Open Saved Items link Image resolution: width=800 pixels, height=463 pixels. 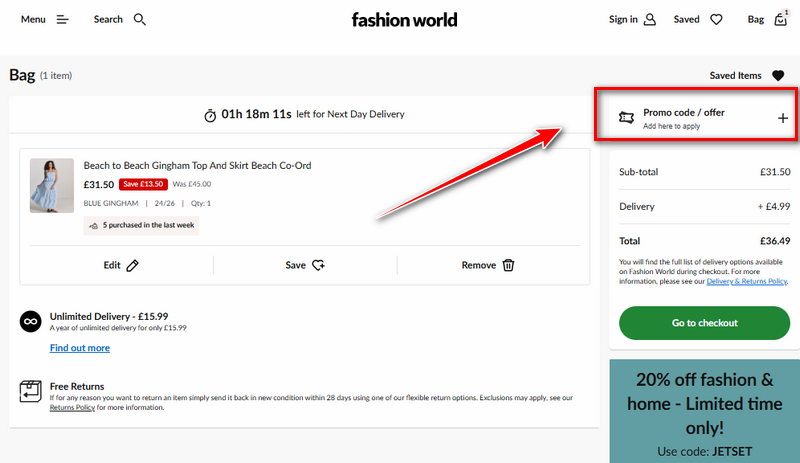pyautogui.click(x=735, y=76)
